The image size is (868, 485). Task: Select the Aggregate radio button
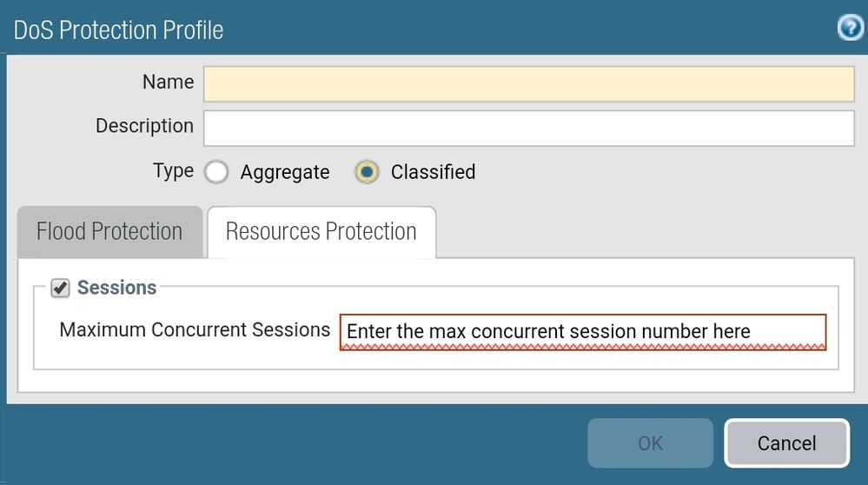pos(215,172)
